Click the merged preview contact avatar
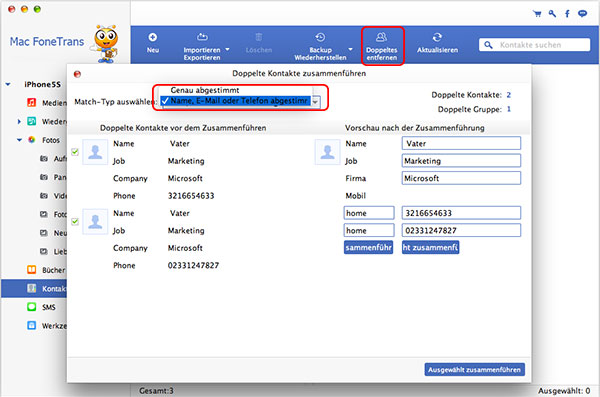The image size is (600, 397). (x=327, y=152)
